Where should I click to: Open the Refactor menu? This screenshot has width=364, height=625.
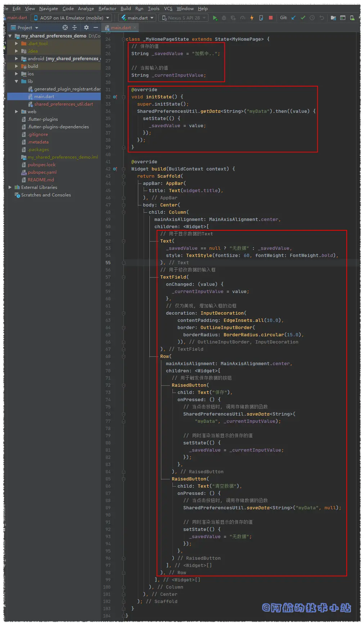tap(107, 9)
